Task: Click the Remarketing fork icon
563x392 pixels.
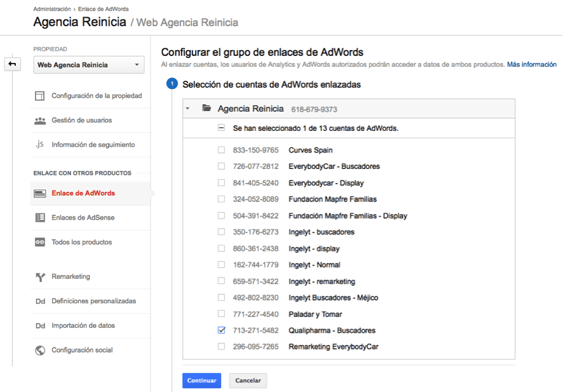Action: click(x=40, y=277)
